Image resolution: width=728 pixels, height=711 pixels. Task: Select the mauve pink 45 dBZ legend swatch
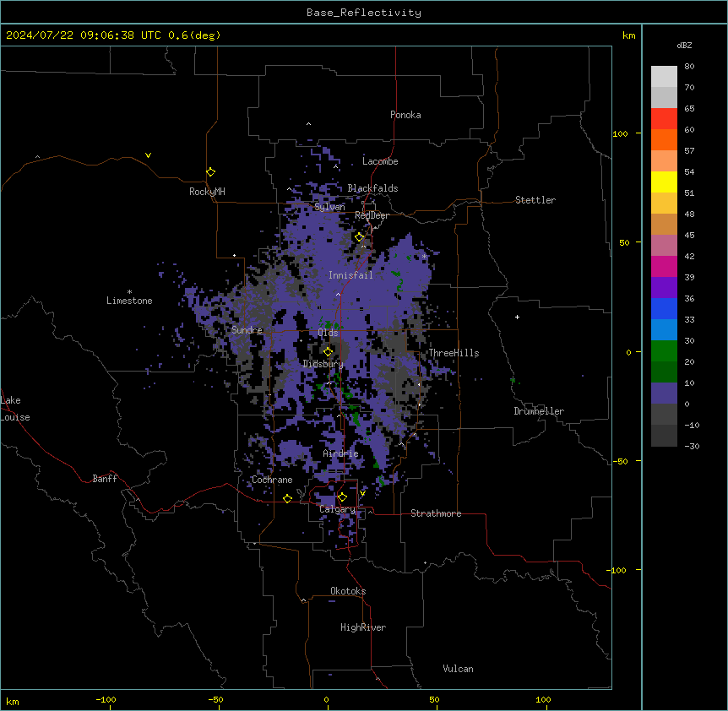click(664, 245)
